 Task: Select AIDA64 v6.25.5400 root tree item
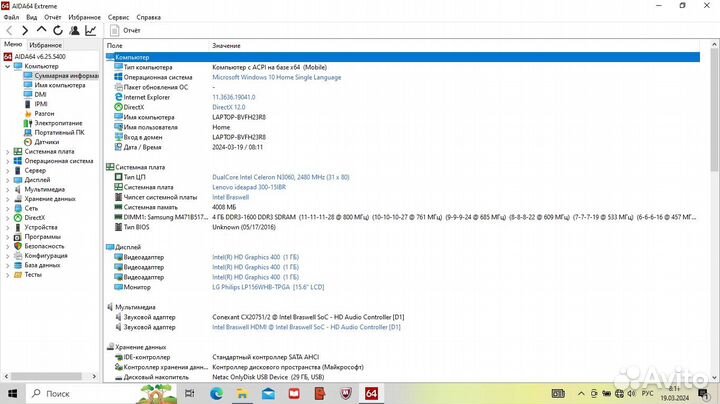[35, 56]
